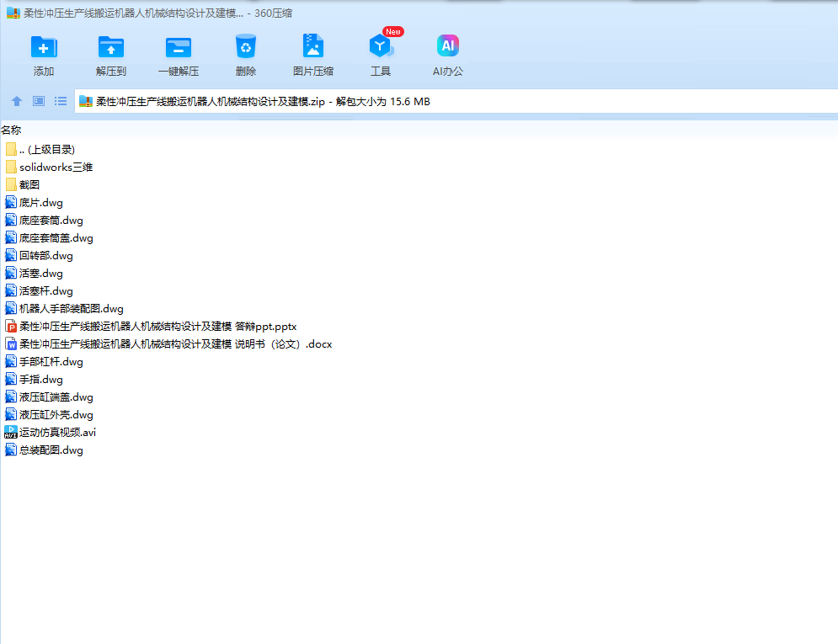The width and height of the screenshot is (838, 644).
Task: Click the AVI icon of 运动仿真视频.avi
Action: pyautogui.click(x=11, y=432)
